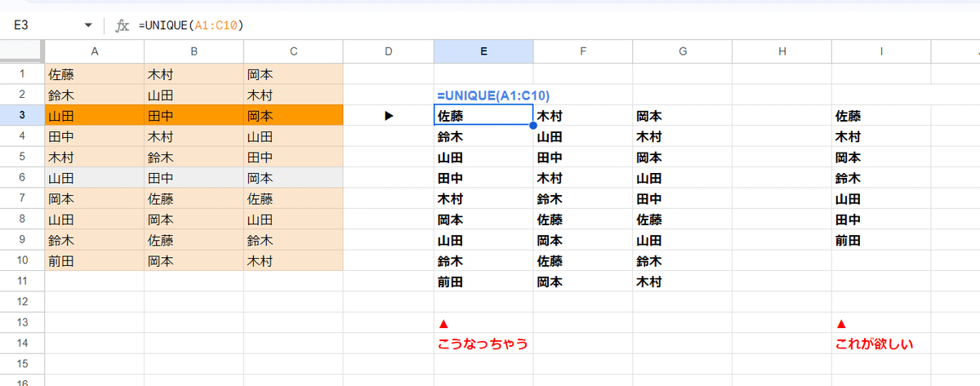Select cell I13 with red ▲ symbol

coord(881,323)
